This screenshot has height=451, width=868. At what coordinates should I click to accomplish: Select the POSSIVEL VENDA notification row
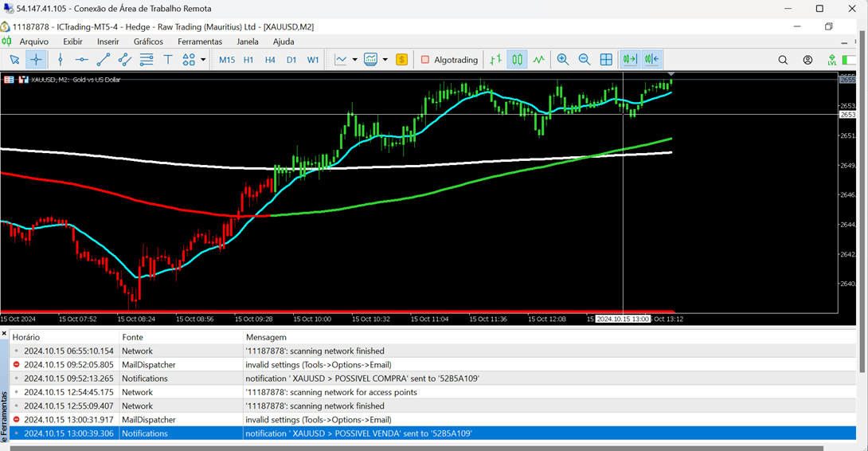click(x=433, y=433)
